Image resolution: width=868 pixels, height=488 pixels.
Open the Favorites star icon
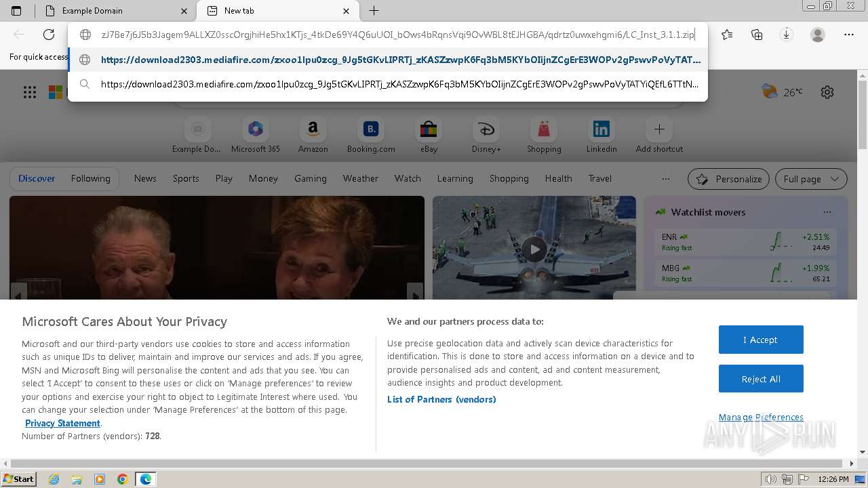(x=727, y=35)
